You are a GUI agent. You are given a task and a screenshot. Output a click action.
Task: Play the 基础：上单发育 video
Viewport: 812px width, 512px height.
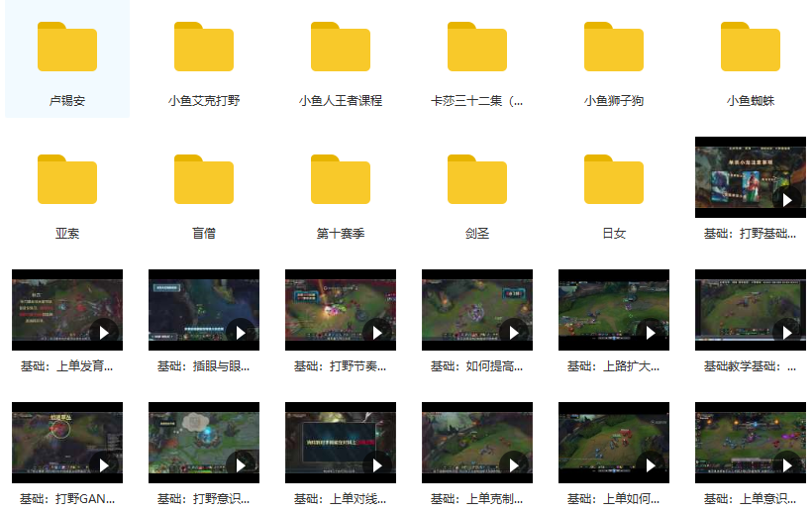[67, 310]
